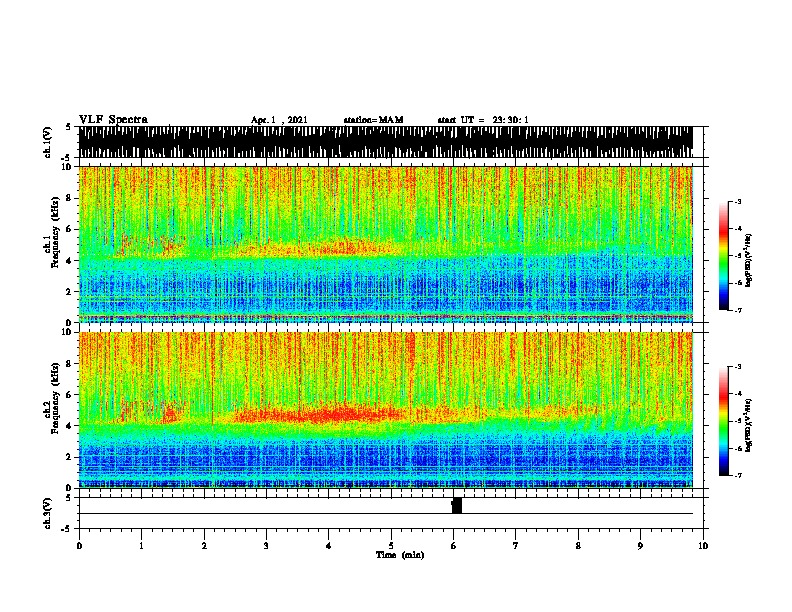The image size is (792, 612).
Task: Click time axis tick label "9"
Action: (640, 546)
